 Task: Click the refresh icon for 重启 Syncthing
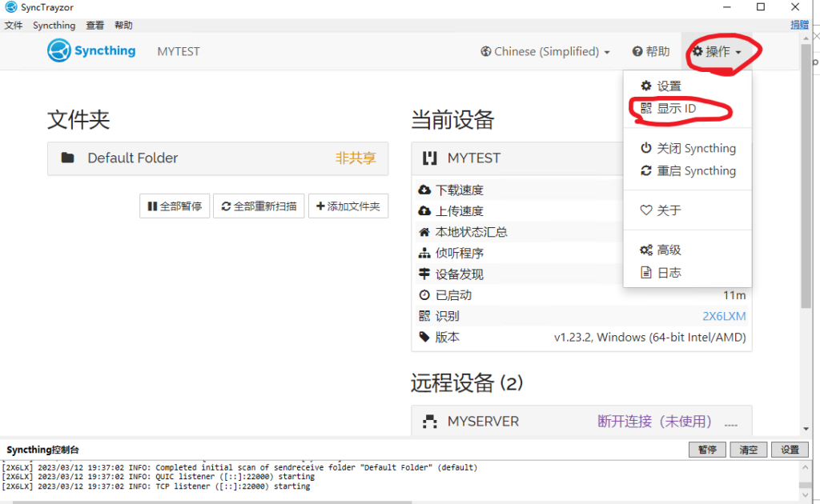pyautogui.click(x=646, y=170)
